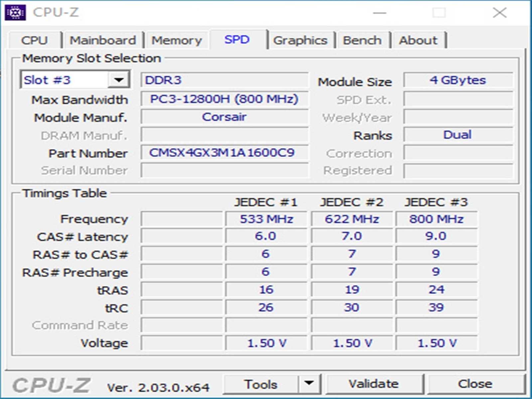Click the Close button at bottom

pyautogui.click(x=475, y=384)
